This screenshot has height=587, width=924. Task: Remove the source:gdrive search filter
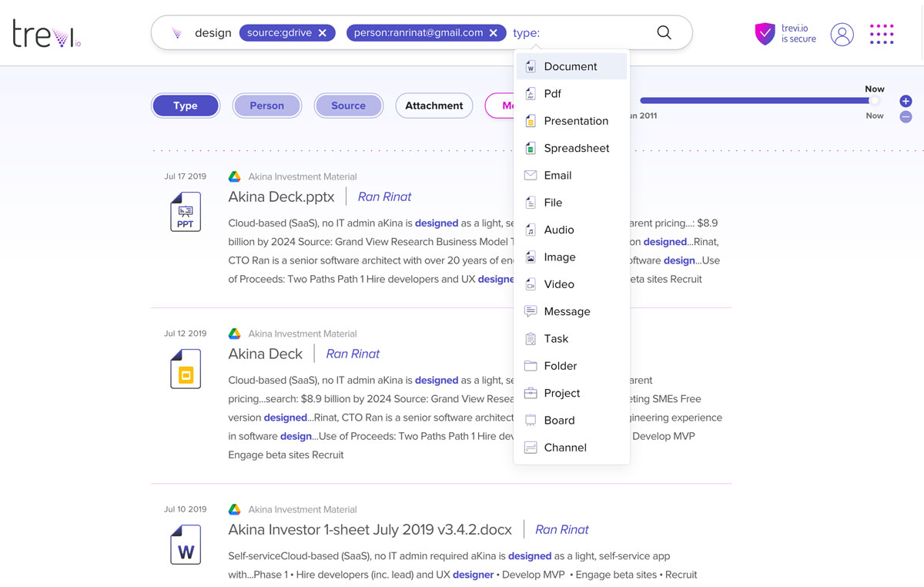[x=324, y=32]
